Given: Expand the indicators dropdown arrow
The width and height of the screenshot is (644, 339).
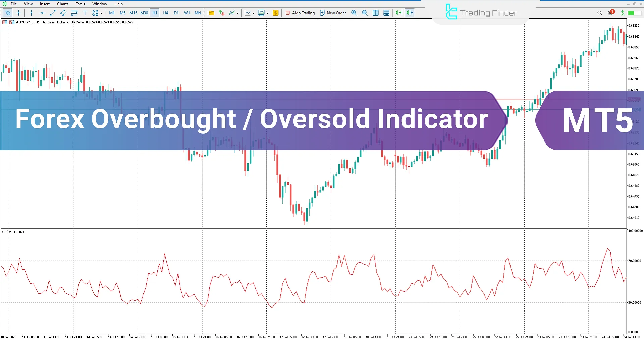Looking at the screenshot, I should tap(238, 13).
